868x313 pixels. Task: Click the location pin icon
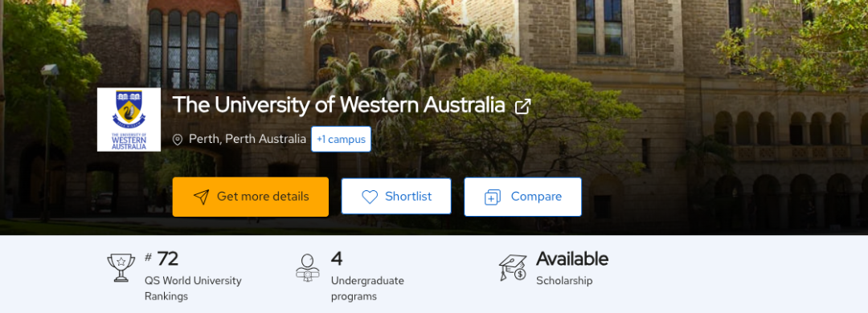[178, 140]
